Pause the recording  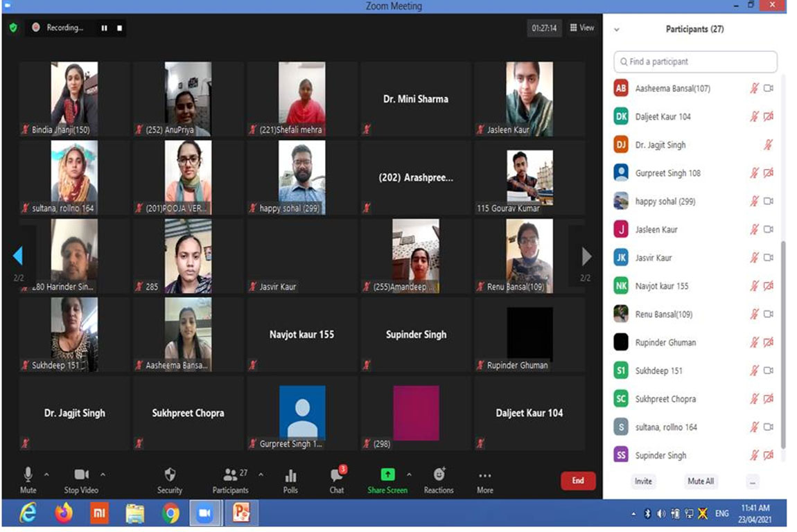click(105, 28)
